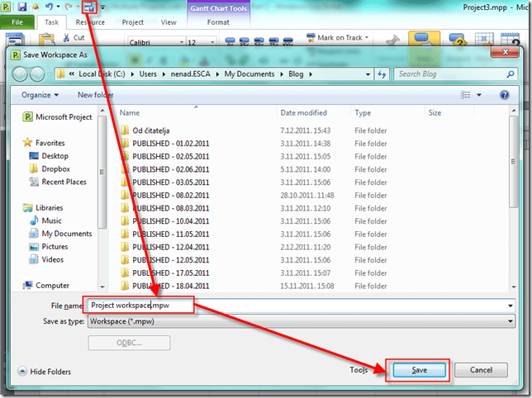Screen dimensions: 532x398
Task: Open the Music library
Action: tap(51, 221)
